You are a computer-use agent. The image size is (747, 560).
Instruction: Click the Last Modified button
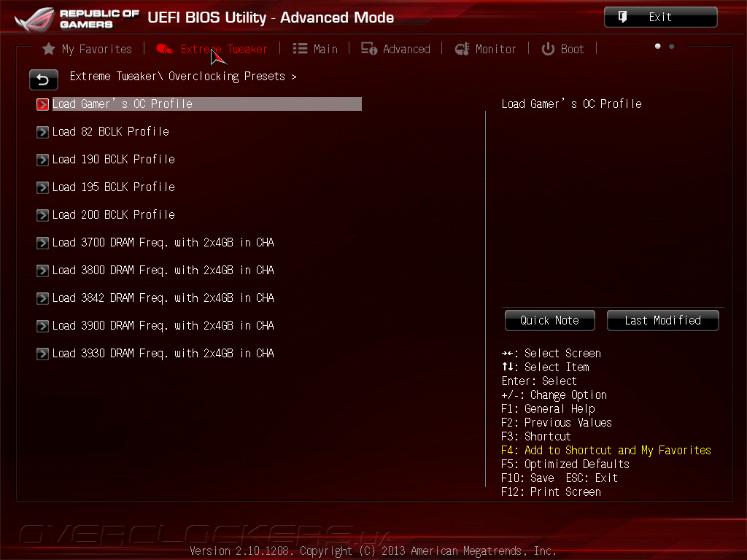(662, 321)
